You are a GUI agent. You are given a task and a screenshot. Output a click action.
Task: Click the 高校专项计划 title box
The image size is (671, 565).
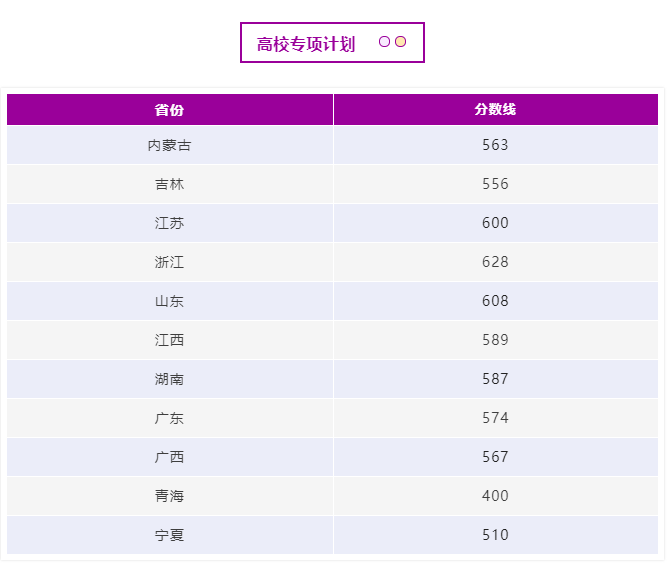click(306, 44)
